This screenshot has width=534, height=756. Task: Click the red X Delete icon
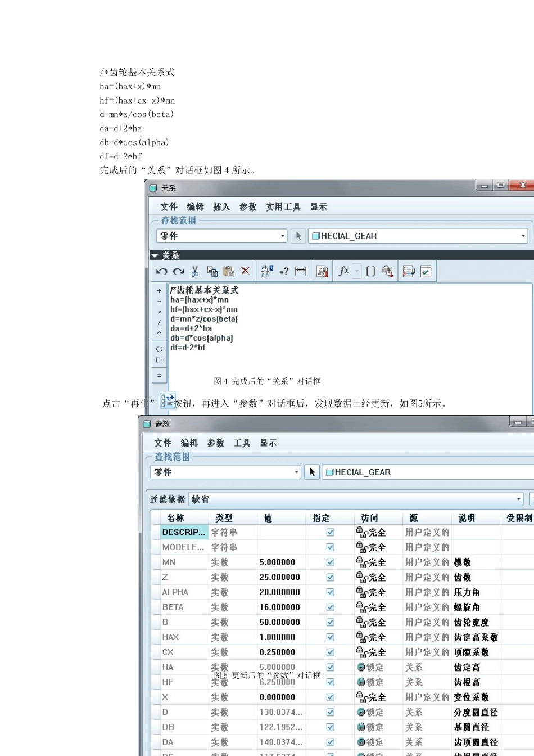(x=245, y=271)
